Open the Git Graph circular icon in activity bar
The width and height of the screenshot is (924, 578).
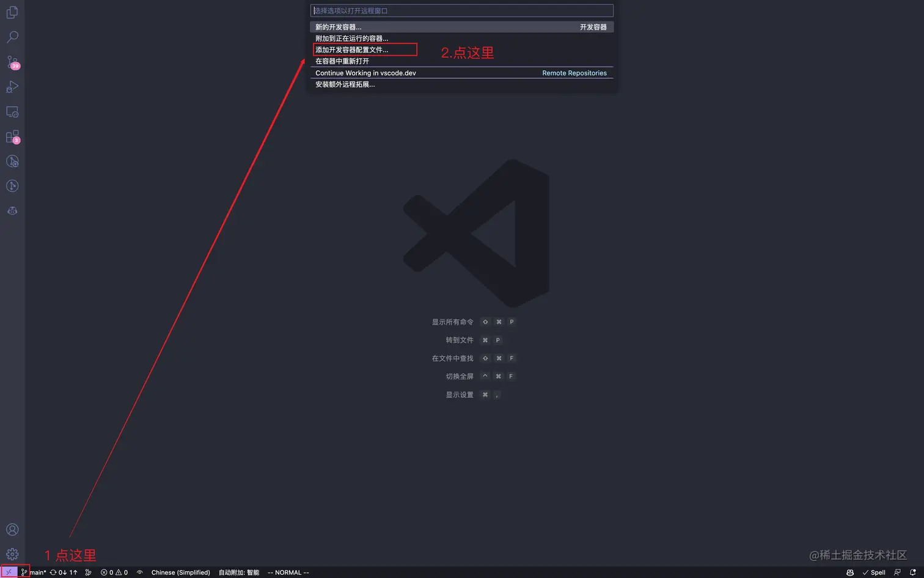[x=12, y=186]
